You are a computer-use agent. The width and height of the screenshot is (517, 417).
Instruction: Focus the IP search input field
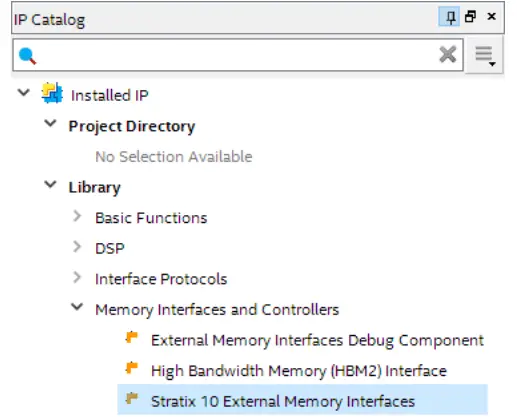pyautogui.click(x=238, y=55)
